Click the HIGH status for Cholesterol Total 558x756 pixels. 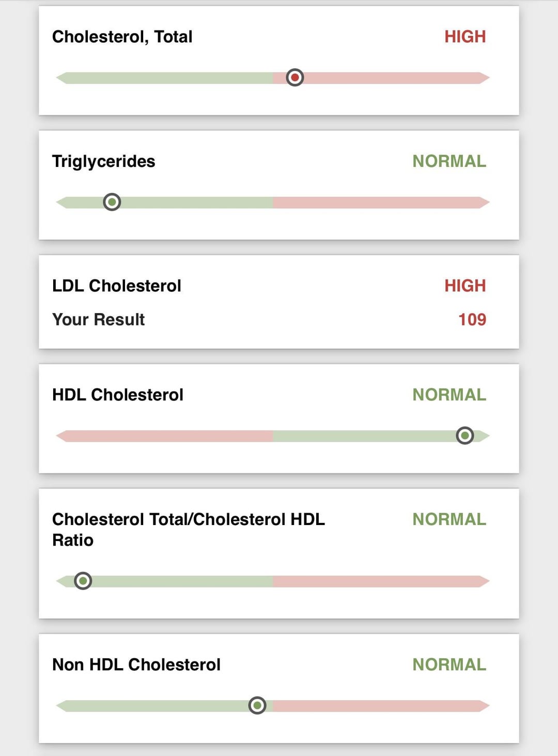[465, 37]
